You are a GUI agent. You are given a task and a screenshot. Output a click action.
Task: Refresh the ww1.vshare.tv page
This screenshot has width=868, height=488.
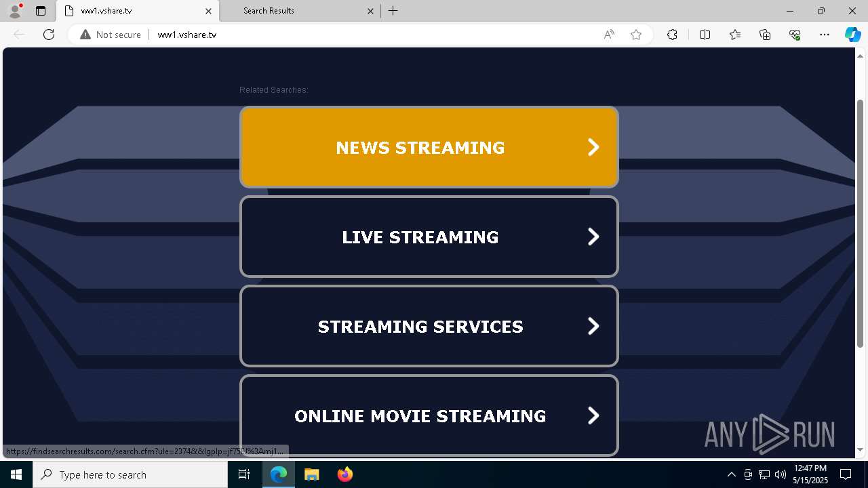[x=49, y=35]
